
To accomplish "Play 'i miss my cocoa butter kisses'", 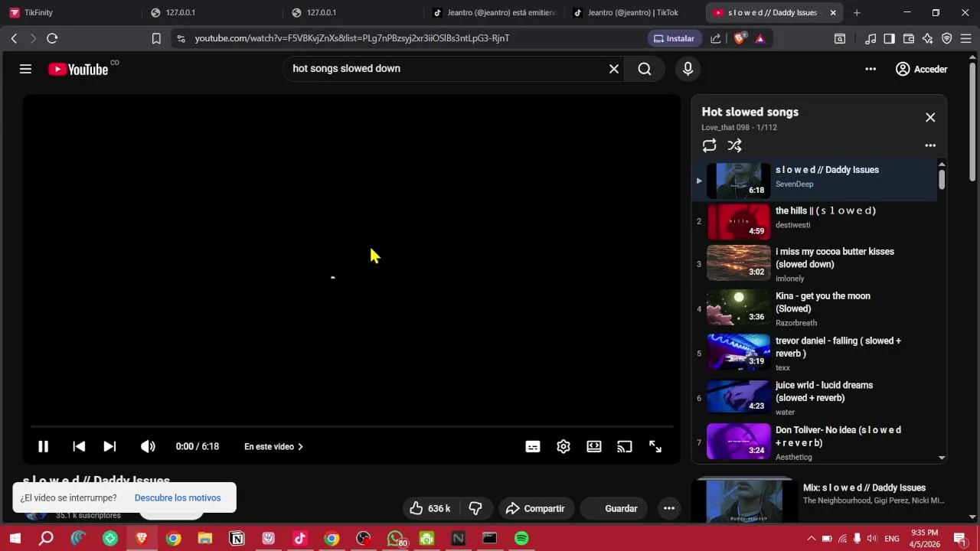I will pos(814,264).
